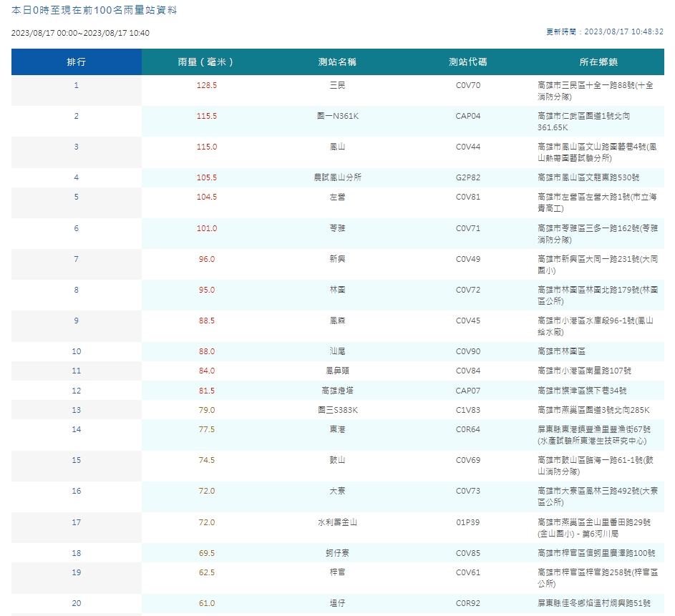Select station name 塭仔
Screen dimensions: 675x616
pos(338,603)
